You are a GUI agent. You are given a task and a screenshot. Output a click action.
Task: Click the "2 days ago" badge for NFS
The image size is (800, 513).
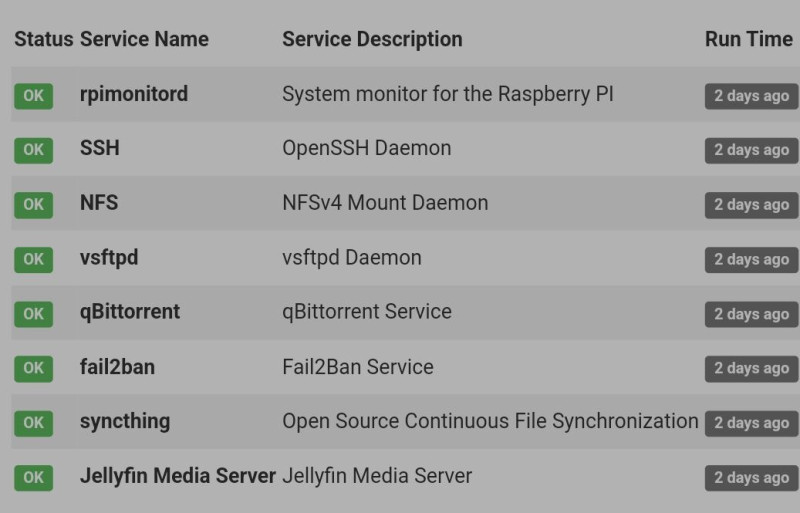(x=751, y=205)
